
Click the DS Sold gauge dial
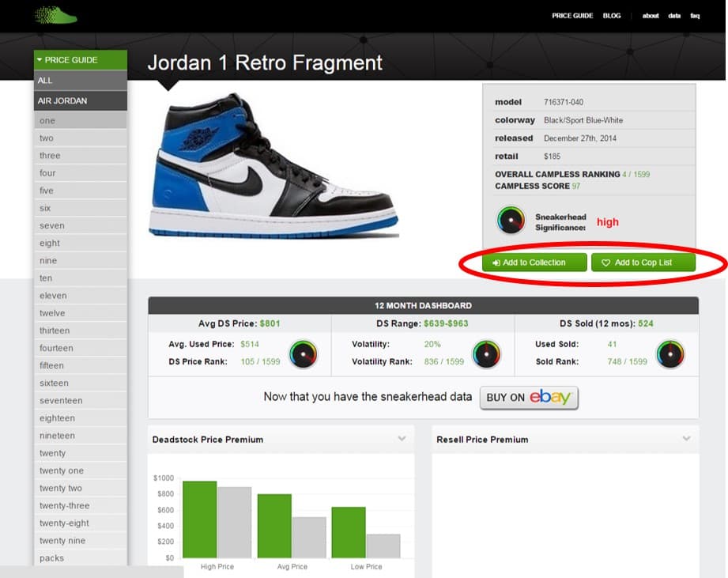(670, 354)
